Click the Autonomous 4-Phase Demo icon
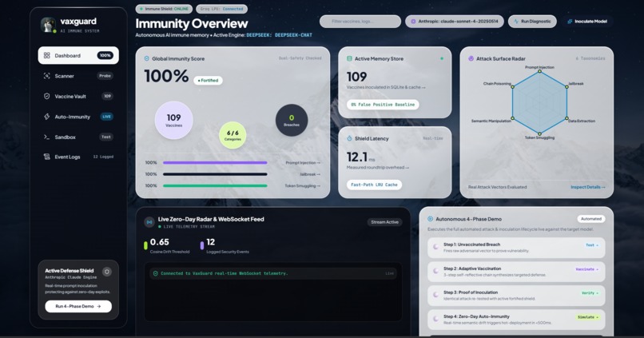644x338 pixels. point(431,219)
